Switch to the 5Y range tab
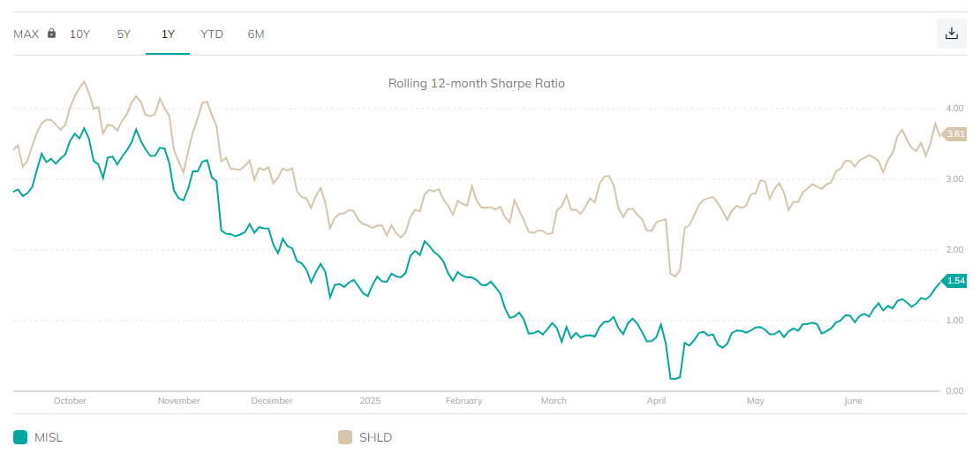Image resolution: width=980 pixels, height=454 pixels. [124, 34]
